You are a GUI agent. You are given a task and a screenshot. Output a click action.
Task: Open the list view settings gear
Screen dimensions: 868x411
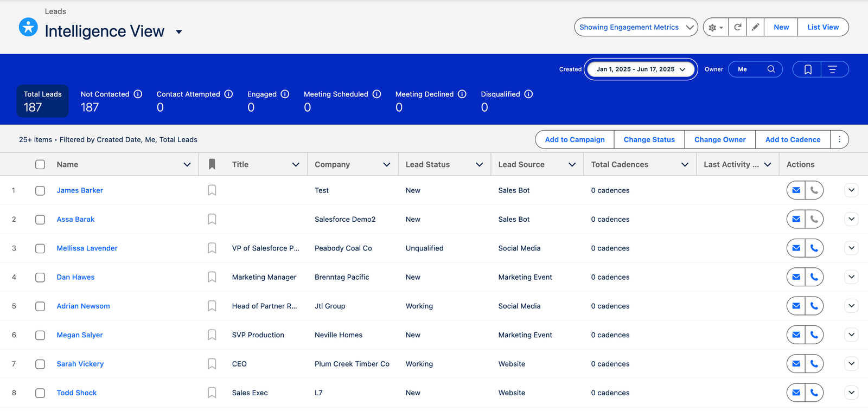click(x=716, y=27)
